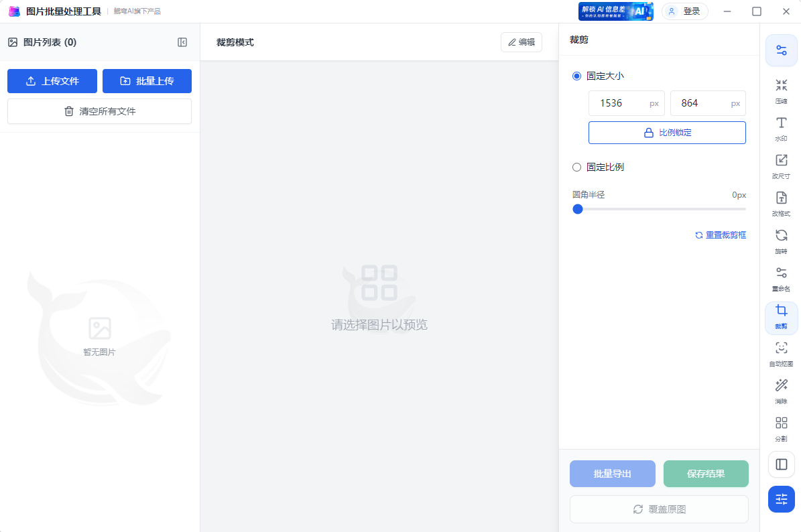The width and height of the screenshot is (801, 532).
Task: Collapse the 图片列表 panel with its collapse icon
Action: 181,42
